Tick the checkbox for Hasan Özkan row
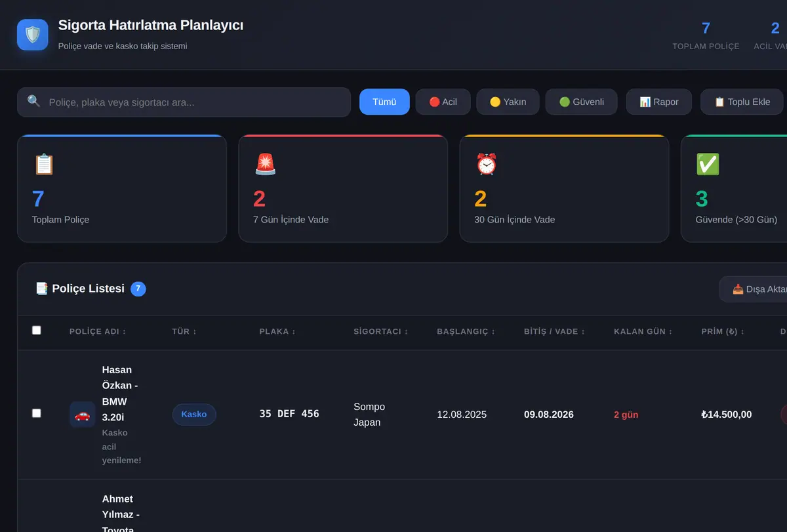Viewport: 787px width, 532px height. coord(37,413)
